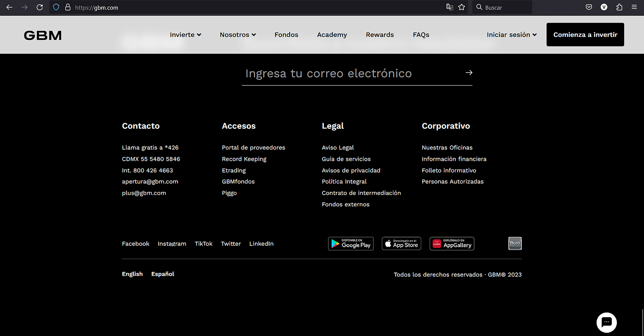Open the FAQs menu item
Screen dimensions: 644x336
coord(421,35)
